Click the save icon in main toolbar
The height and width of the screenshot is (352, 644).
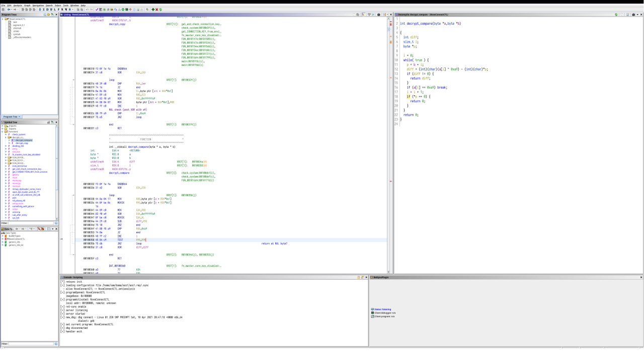click(4, 9)
